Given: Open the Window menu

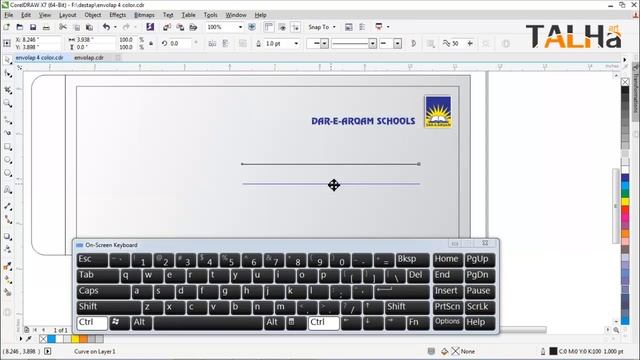Looking at the screenshot, I should click(236, 15).
